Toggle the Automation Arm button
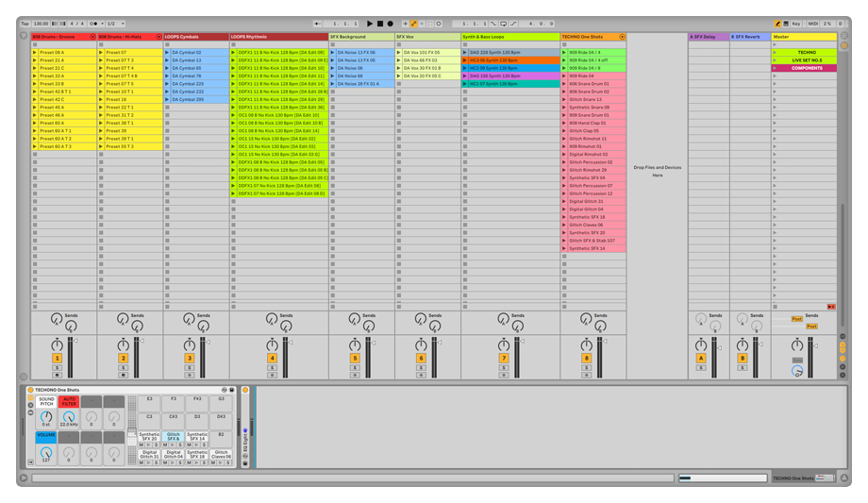 [x=413, y=24]
